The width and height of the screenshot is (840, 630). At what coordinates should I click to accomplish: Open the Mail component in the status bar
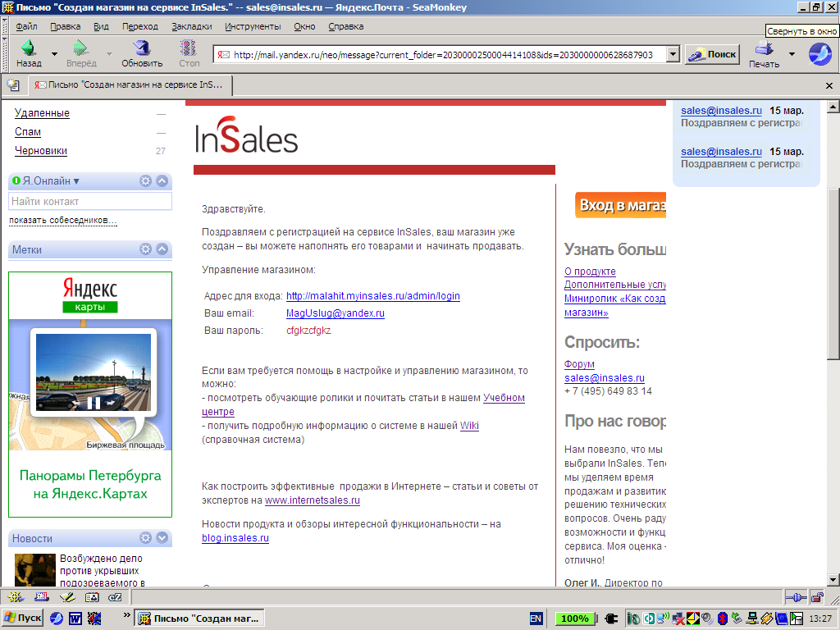[x=41, y=597]
